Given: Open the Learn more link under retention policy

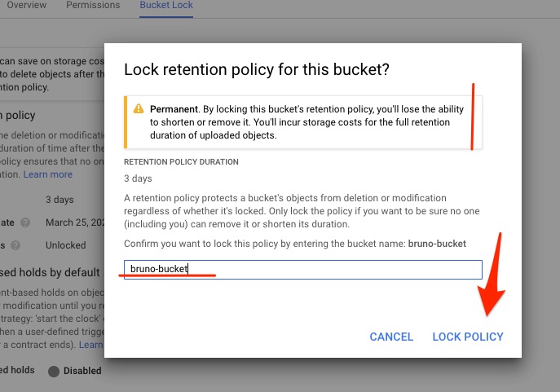Looking at the screenshot, I should click(x=48, y=174).
